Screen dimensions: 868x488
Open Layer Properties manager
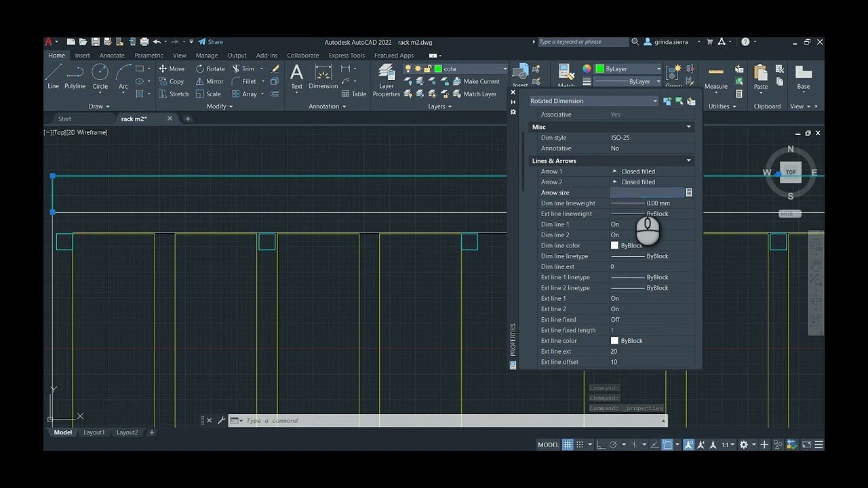[387, 80]
